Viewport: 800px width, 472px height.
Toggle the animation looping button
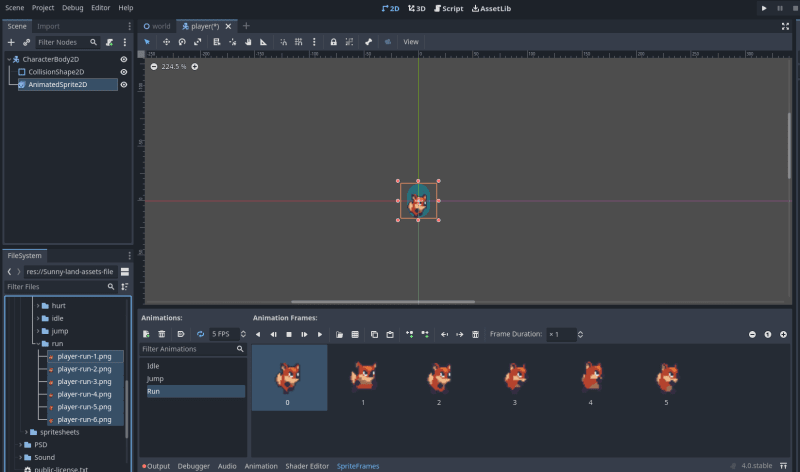[201, 334]
